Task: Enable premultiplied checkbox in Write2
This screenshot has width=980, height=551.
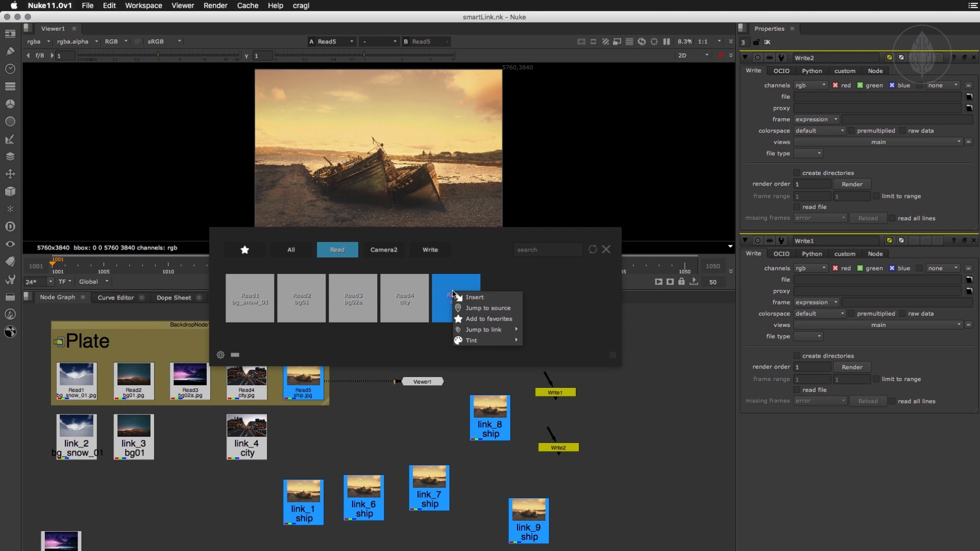Action: tap(851, 131)
